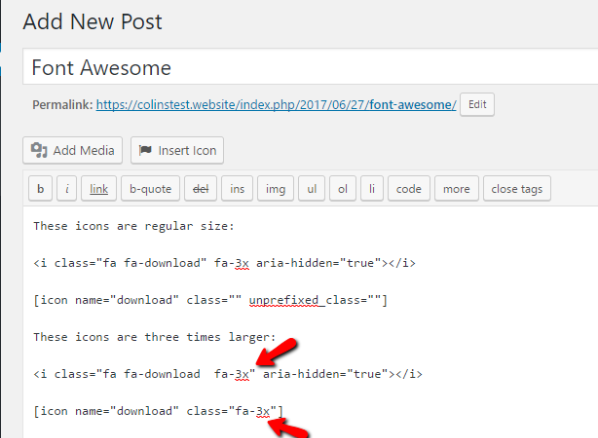Edit the permalink with the Edit button
Screen dimensions: 598x438
tap(477, 105)
